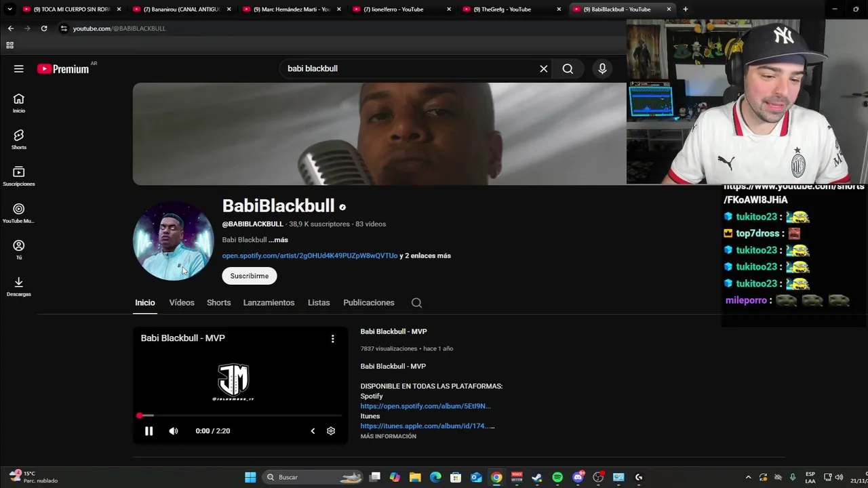Viewport: 868px width, 488px height.
Task: Start voice search with the microphone
Action: point(602,68)
